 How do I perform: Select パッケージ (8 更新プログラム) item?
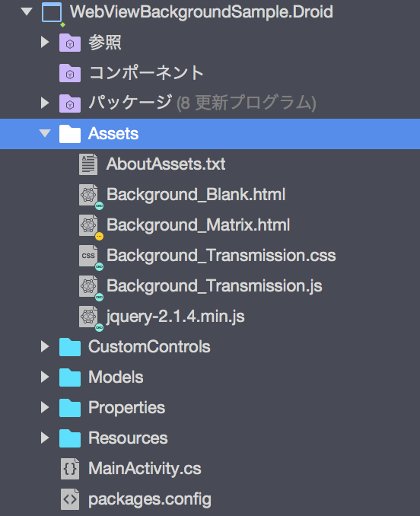point(202,103)
